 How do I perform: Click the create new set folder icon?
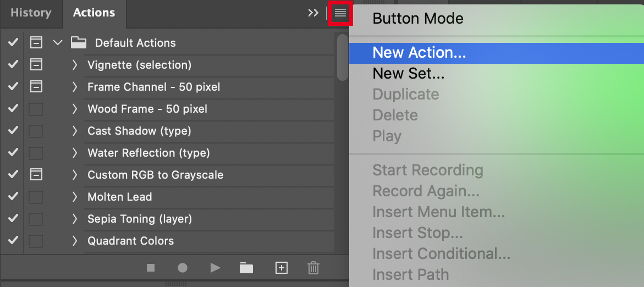coord(246,268)
